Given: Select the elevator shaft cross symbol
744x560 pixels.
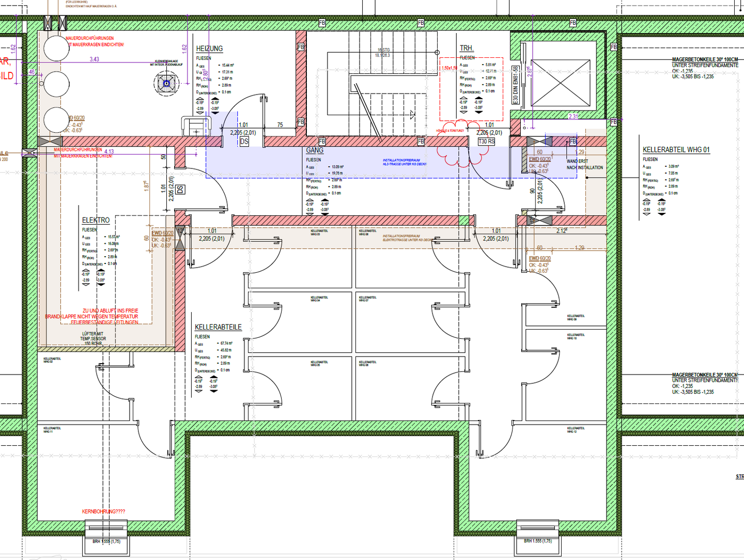Looking at the screenshot, I should (561, 83).
